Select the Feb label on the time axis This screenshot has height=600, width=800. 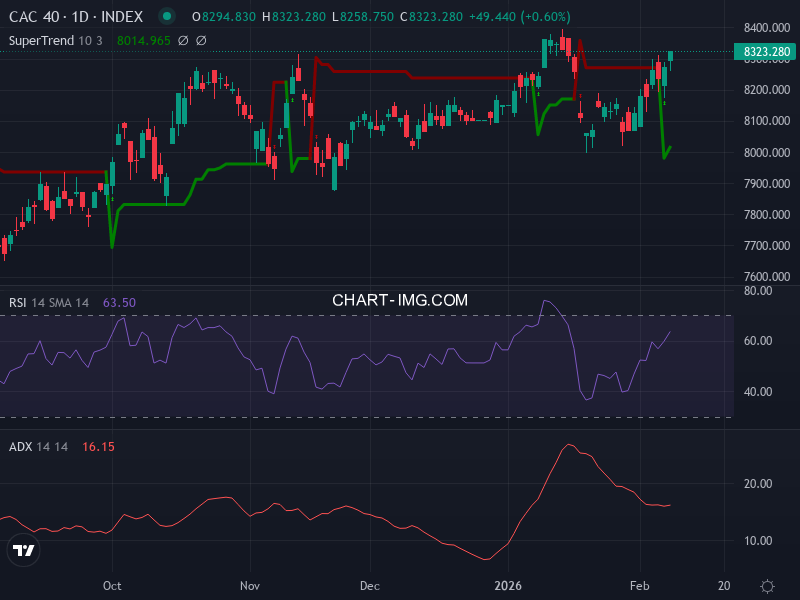coord(639,586)
